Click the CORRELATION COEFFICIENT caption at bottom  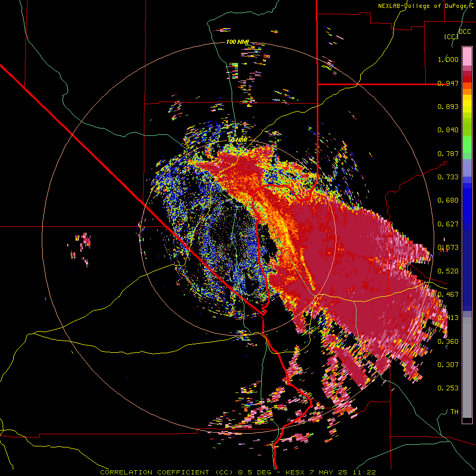click(x=237, y=472)
